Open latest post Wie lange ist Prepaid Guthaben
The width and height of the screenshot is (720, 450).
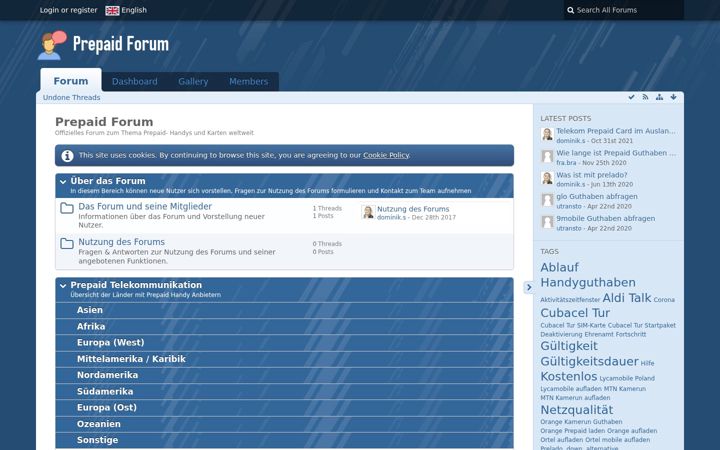[616, 153]
